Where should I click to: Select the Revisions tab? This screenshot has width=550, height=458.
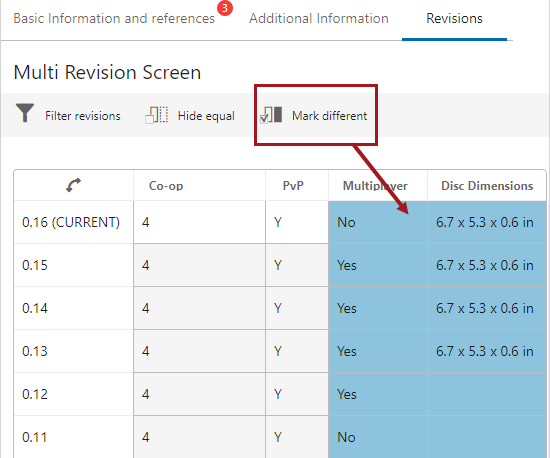click(454, 18)
